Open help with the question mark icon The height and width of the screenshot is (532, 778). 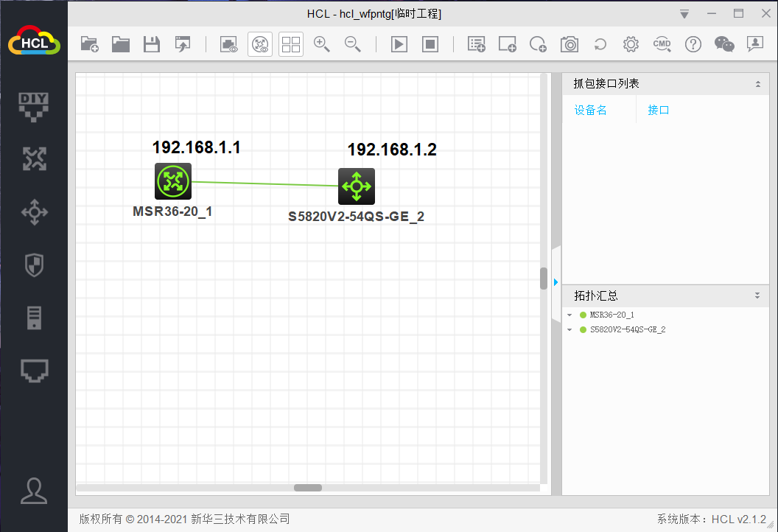[x=693, y=44]
